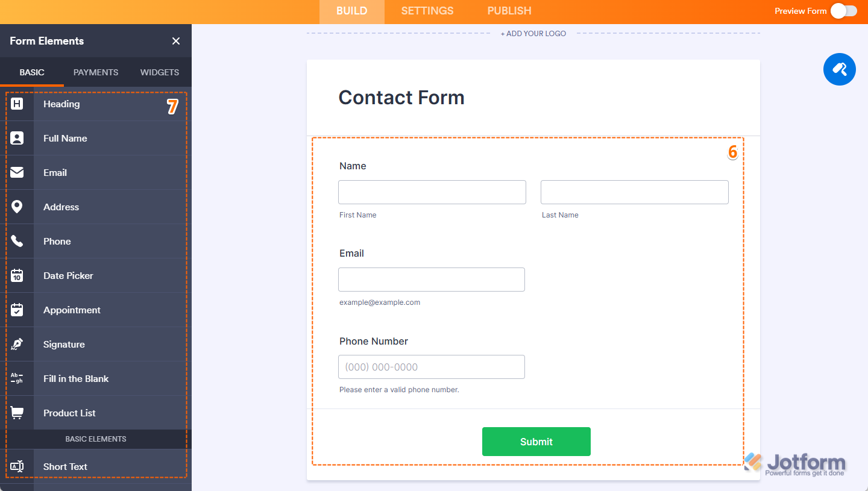Select the Product List cart icon
This screenshot has height=491, width=868.
point(17,413)
